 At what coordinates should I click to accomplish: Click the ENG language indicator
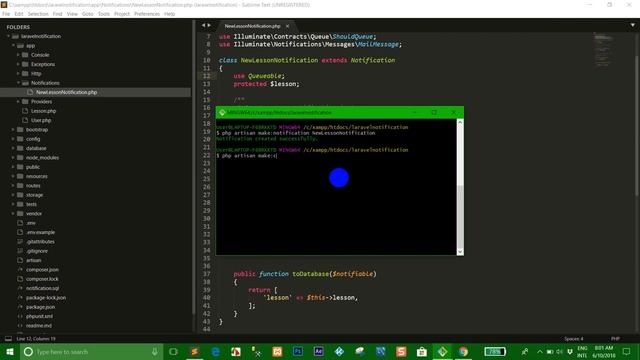click(x=582, y=348)
